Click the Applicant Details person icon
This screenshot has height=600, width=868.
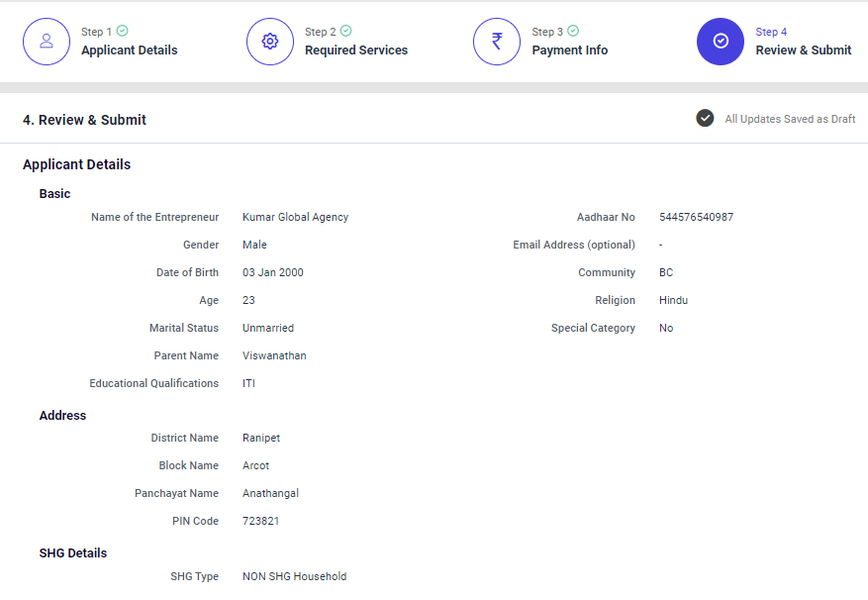tap(47, 42)
